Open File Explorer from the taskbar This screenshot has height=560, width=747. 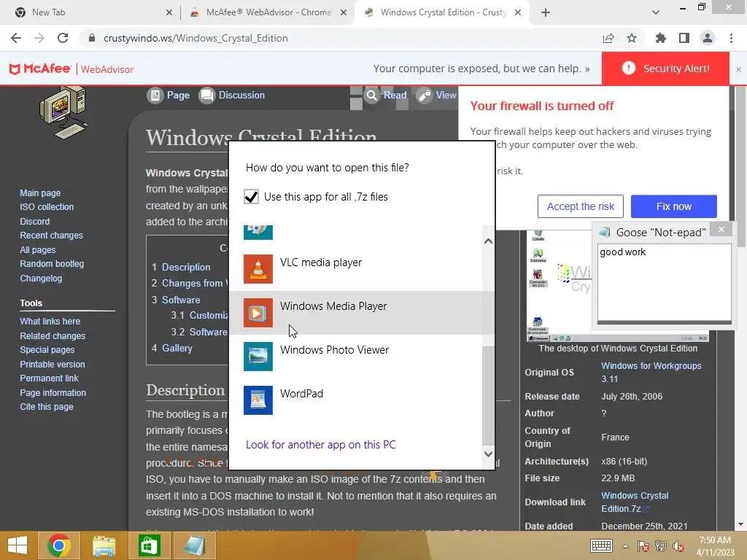[x=104, y=545]
